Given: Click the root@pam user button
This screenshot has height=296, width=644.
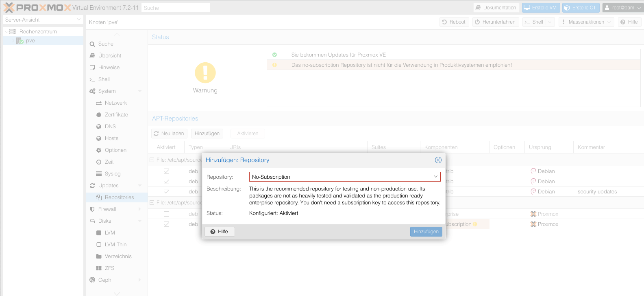Looking at the screenshot, I should pos(622,8).
